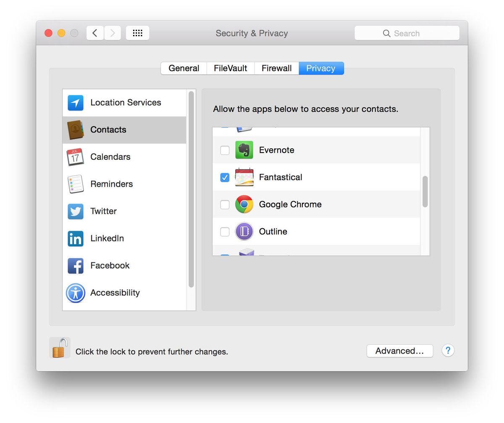Click inside the Search field
The width and height of the screenshot is (504, 423).
pyautogui.click(x=407, y=33)
